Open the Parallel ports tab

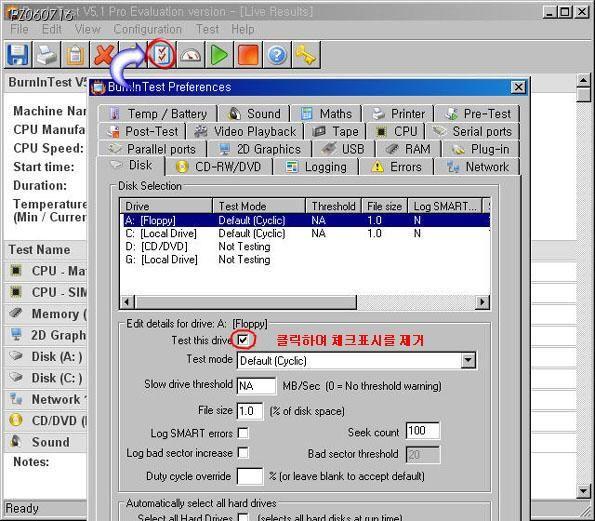coord(152,149)
